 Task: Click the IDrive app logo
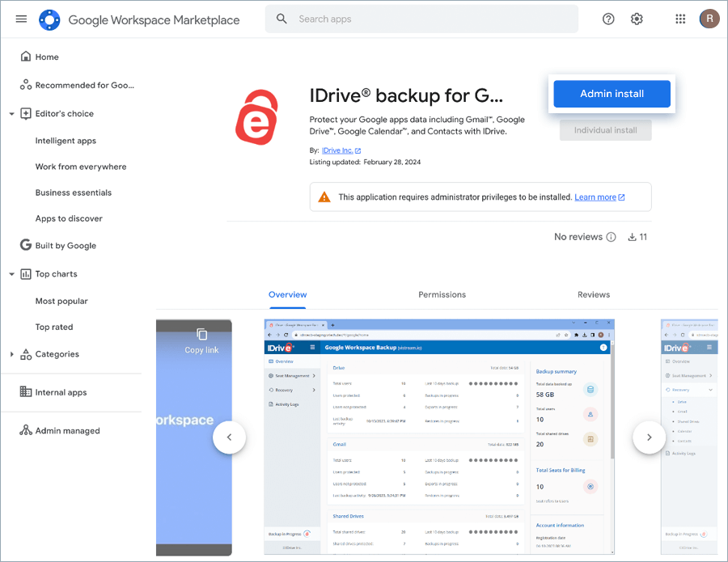pos(256,117)
